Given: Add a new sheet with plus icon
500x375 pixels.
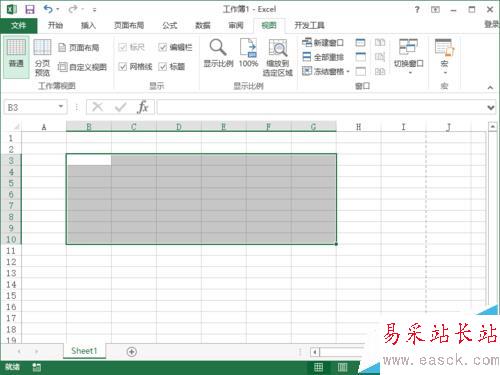Looking at the screenshot, I should [132, 352].
